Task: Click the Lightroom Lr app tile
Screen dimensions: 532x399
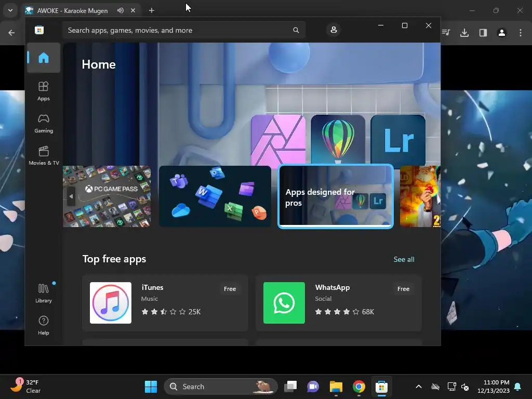Action: [x=398, y=140]
